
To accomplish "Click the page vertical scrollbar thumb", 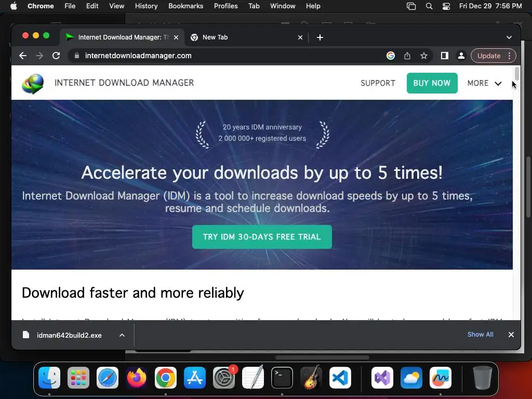I will pyautogui.click(x=516, y=73).
